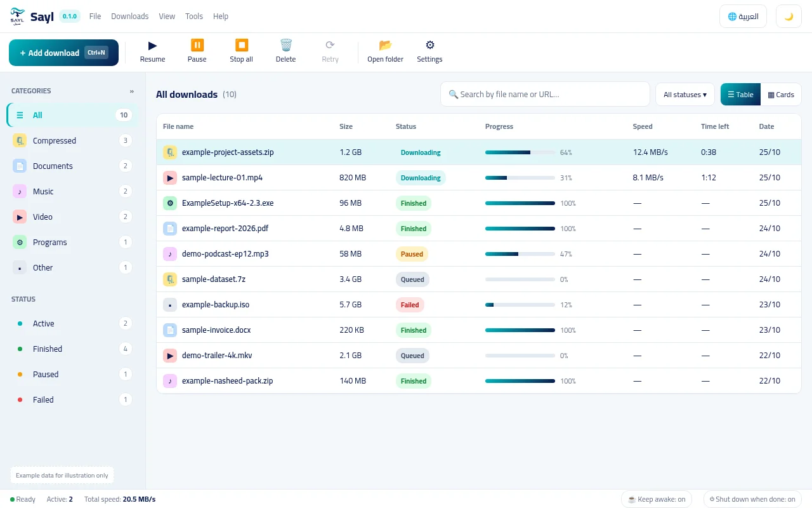Viewport: 812px width, 508px height.
Task: Show only Video category downloads
Action: pos(72,217)
